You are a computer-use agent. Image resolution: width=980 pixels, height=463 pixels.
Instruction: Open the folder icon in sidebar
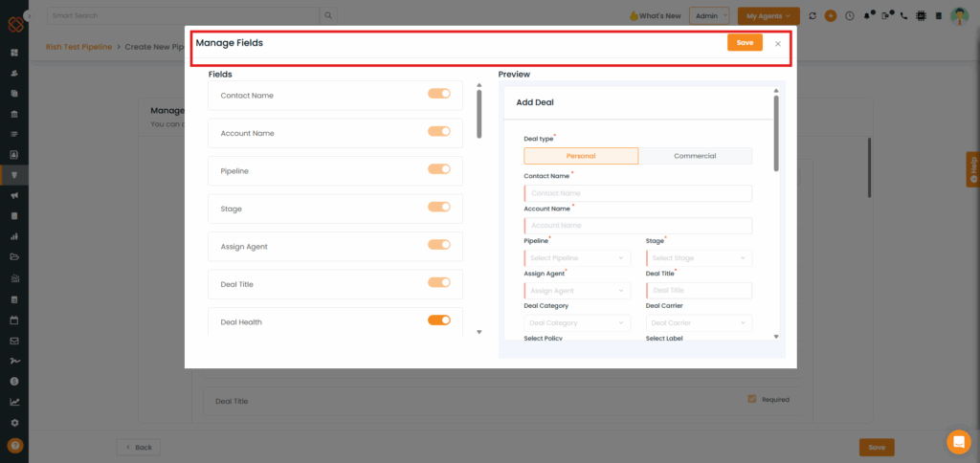pos(14,256)
